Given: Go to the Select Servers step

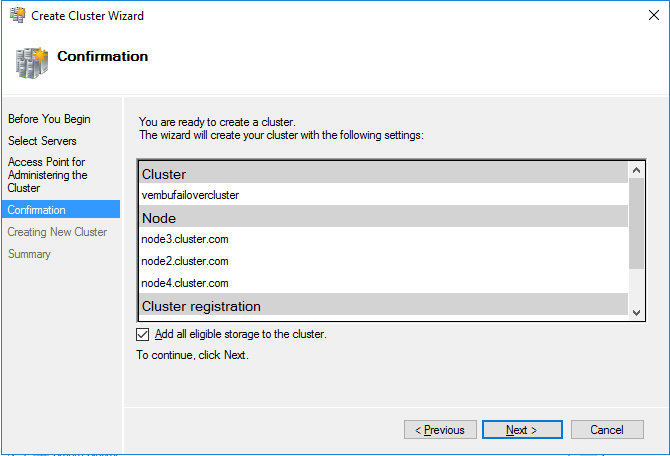Looking at the screenshot, I should [42, 141].
